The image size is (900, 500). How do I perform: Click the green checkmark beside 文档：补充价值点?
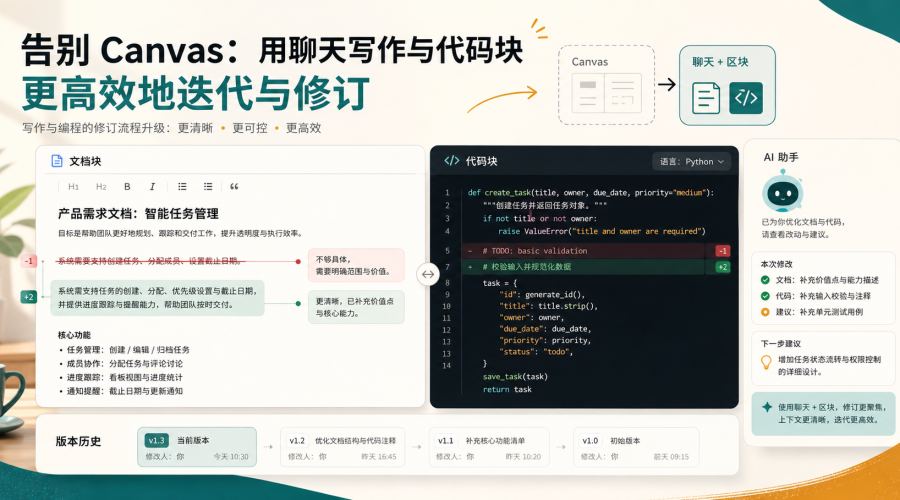coord(765,280)
